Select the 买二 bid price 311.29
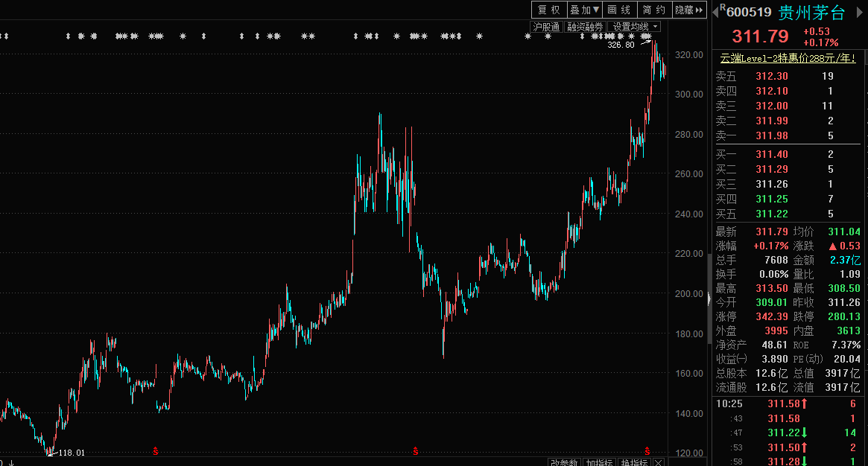 tap(772, 169)
